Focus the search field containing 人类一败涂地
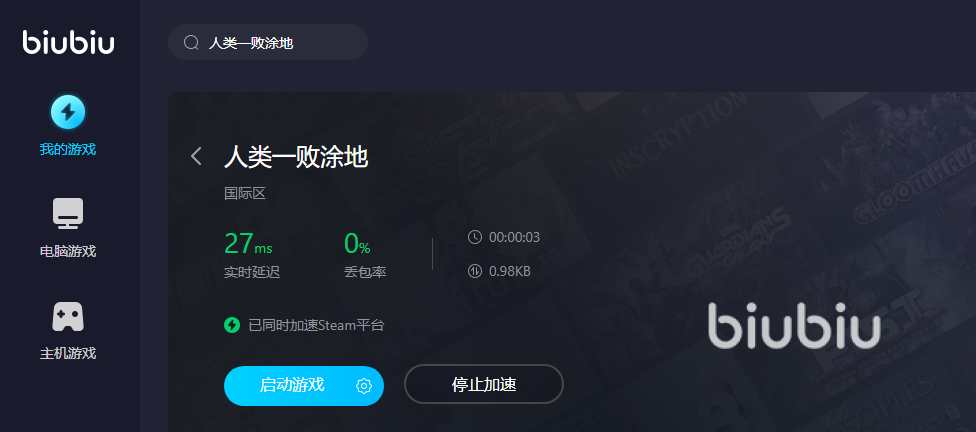The width and height of the screenshot is (976, 432). coord(268,42)
